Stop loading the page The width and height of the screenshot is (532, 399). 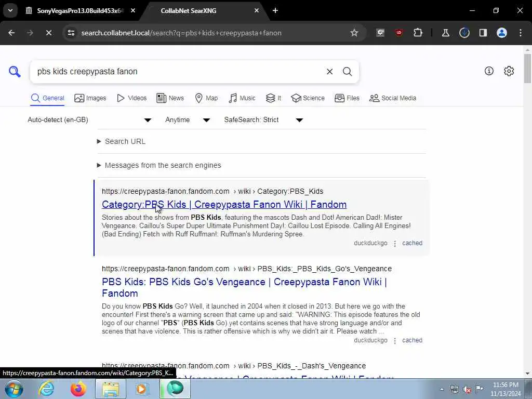48,33
